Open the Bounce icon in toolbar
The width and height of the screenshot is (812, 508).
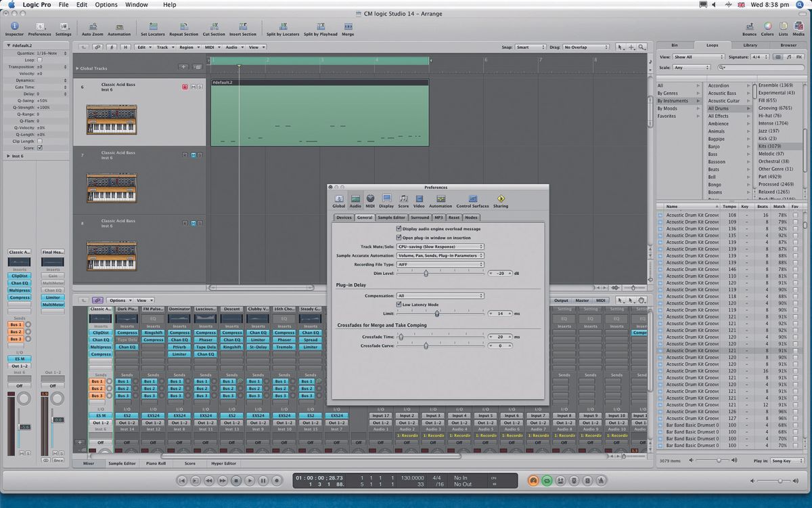tap(749, 27)
